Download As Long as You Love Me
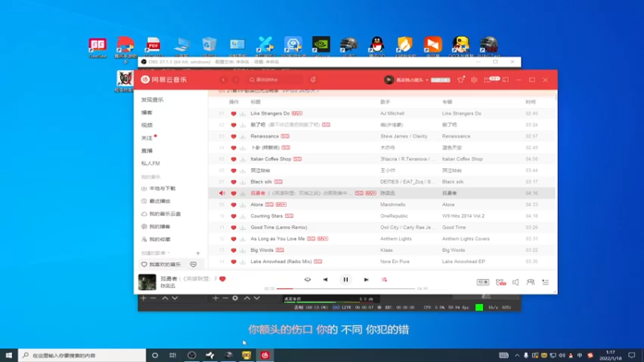The image size is (644, 362). tap(243, 239)
